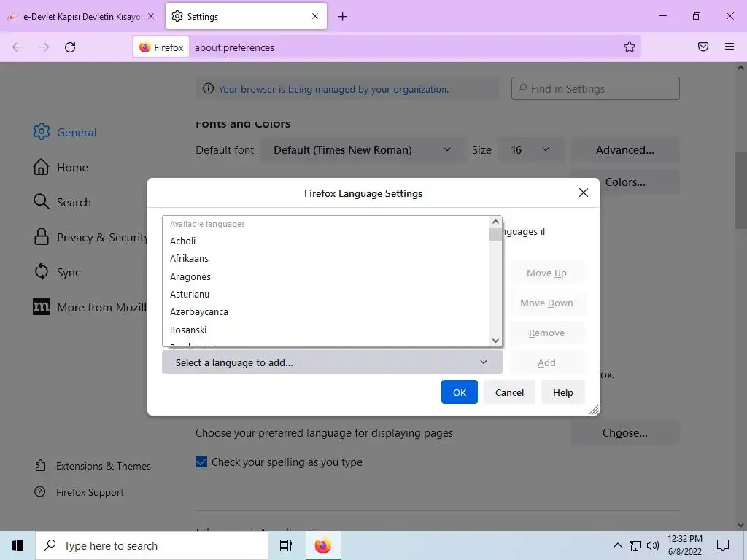Click Cancel in the language dialog
Viewport: 747px width, 560px height.
click(x=509, y=392)
